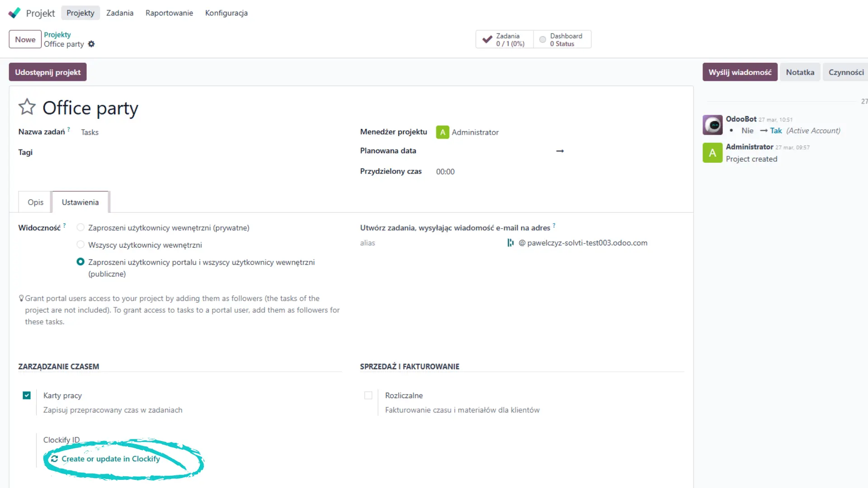Click the OdooBot avatar in chatter
868x488 pixels.
(712, 125)
